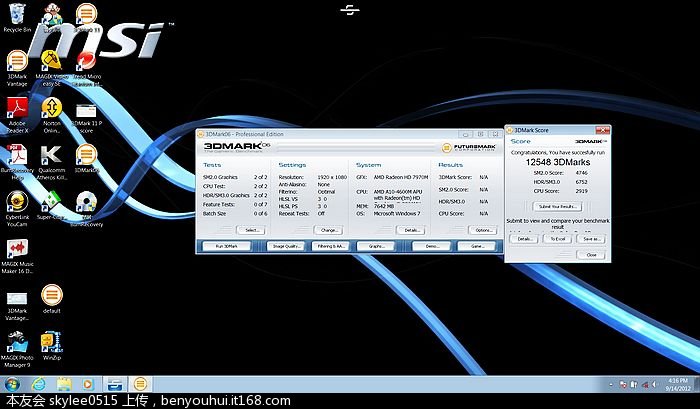Image resolution: width=700 pixels, height=409 pixels.
Task: Click Select... button under Tests
Action: coord(252,230)
